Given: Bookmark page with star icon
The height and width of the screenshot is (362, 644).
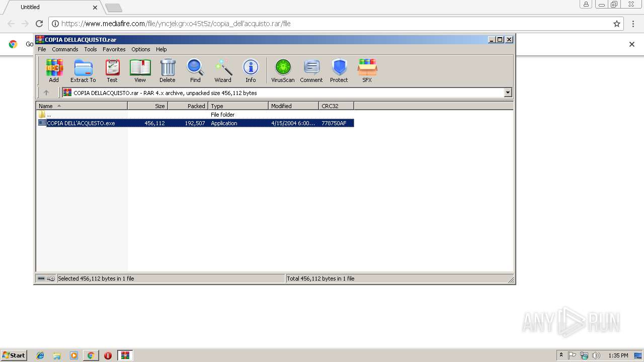Looking at the screenshot, I should [617, 24].
